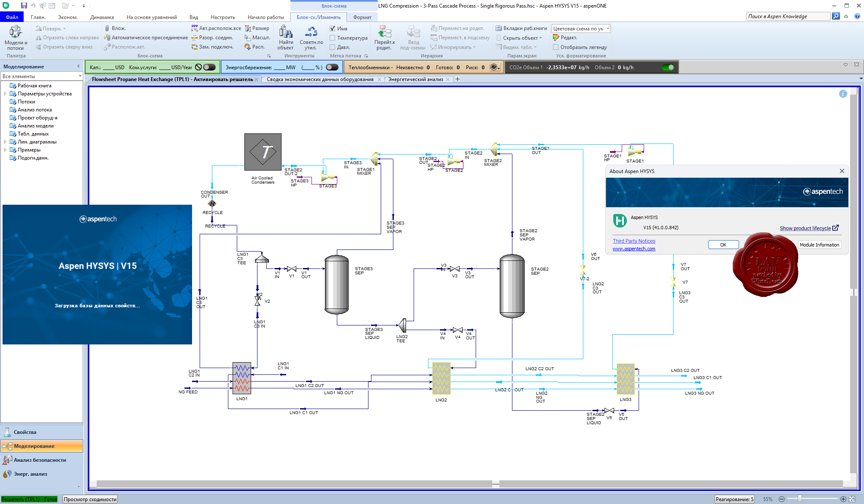The height and width of the screenshot is (504, 864).
Task: Click the RECYCLE block icon
Action: pyautogui.click(x=212, y=203)
